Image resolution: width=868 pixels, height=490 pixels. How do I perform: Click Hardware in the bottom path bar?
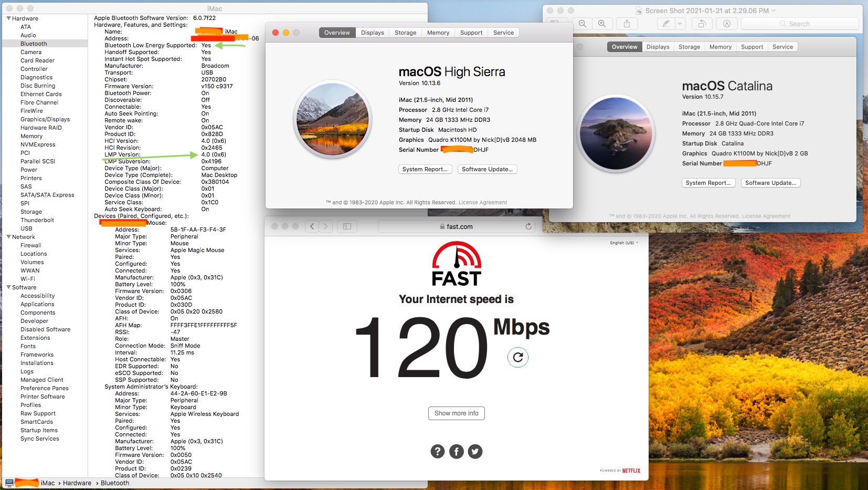(x=77, y=483)
